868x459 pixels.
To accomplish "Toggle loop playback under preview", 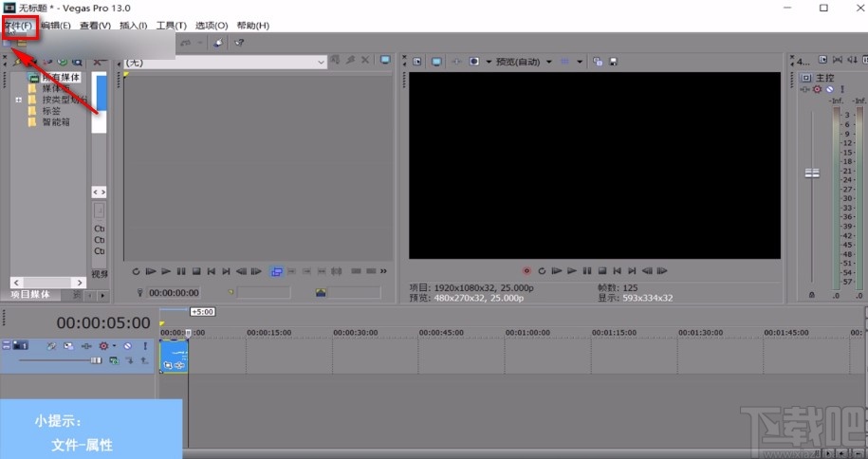I will [542, 270].
